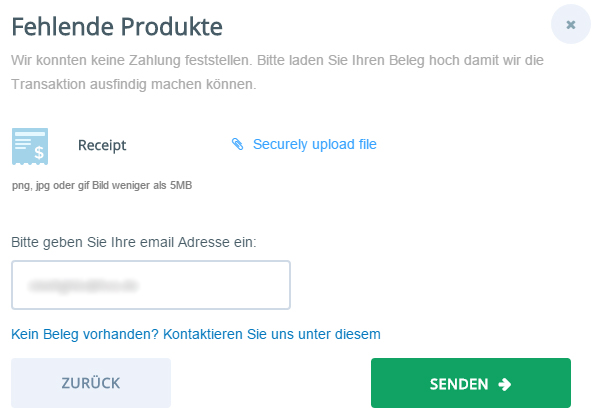
Task: Go back with the ZURÜCK button
Action: [x=91, y=383]
